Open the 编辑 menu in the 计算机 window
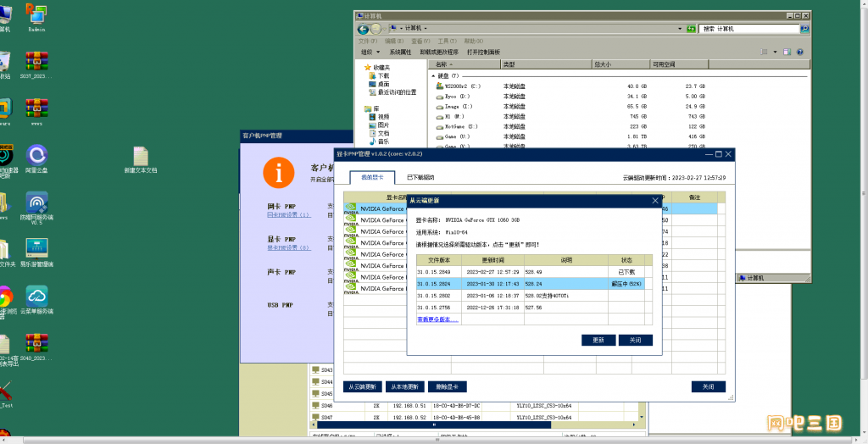Viewport: 868px width, 444px height. pyautogui.click(x=394, y=41)
